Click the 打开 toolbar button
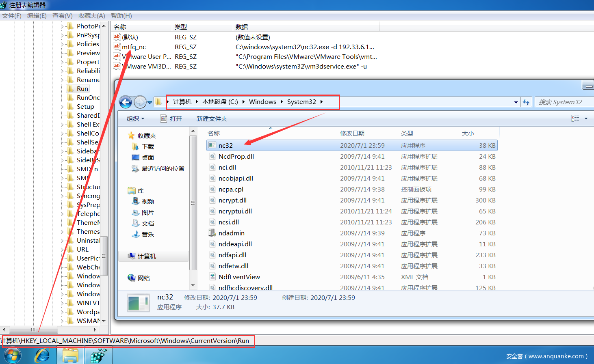594x364 pixels. pyautogui.click(x=171, y=118)
